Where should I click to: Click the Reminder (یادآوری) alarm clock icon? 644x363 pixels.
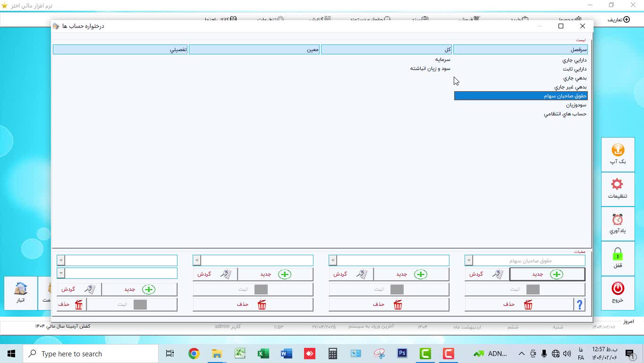click(617, 223)
